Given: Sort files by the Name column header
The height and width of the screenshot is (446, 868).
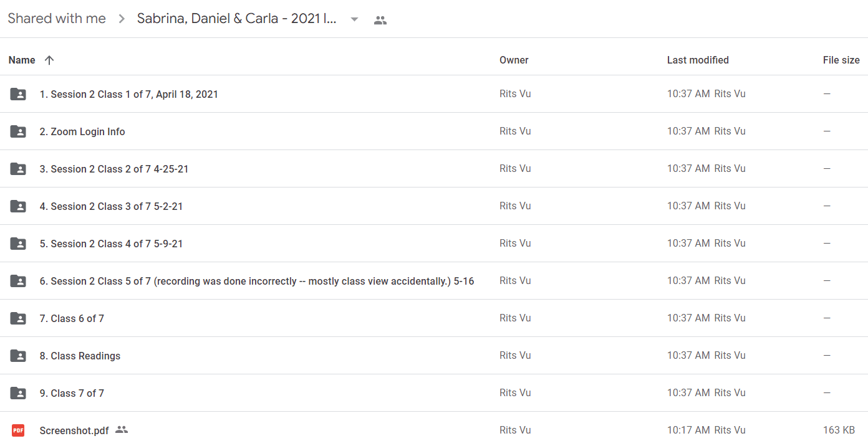Looking at the screenshot, I should tap(22, 60).
